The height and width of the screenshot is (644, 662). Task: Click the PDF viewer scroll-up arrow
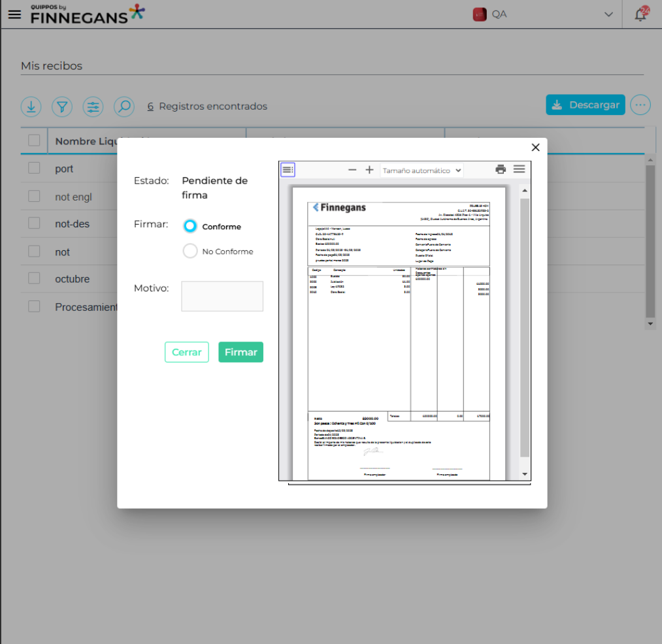[x=524, y=191]
